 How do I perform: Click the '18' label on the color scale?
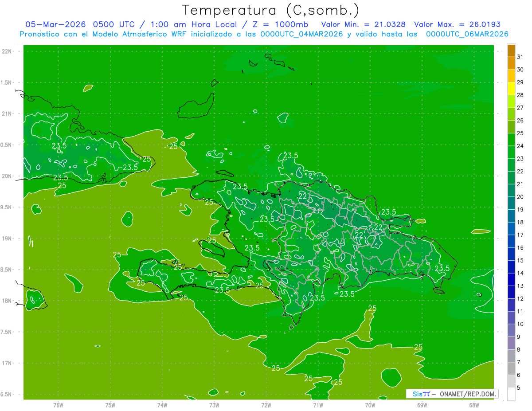pos(520,222)
